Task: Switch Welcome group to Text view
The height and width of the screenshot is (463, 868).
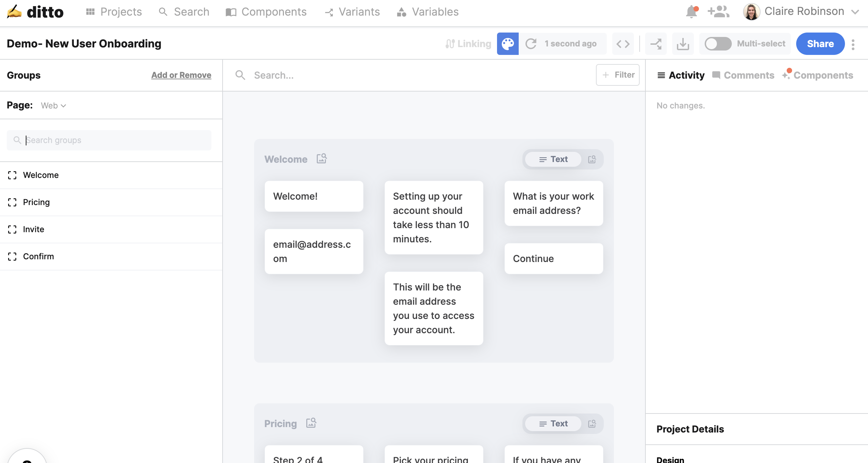Action: point(553,159)
